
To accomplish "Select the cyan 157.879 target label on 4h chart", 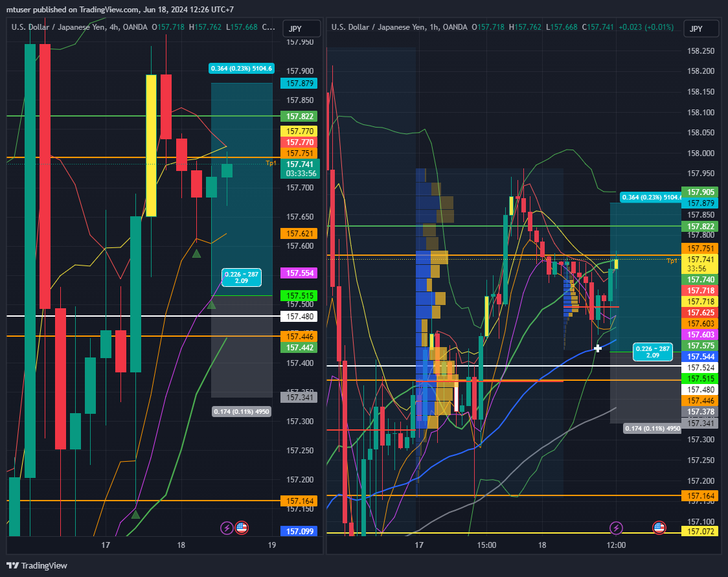I will [299, 84].
